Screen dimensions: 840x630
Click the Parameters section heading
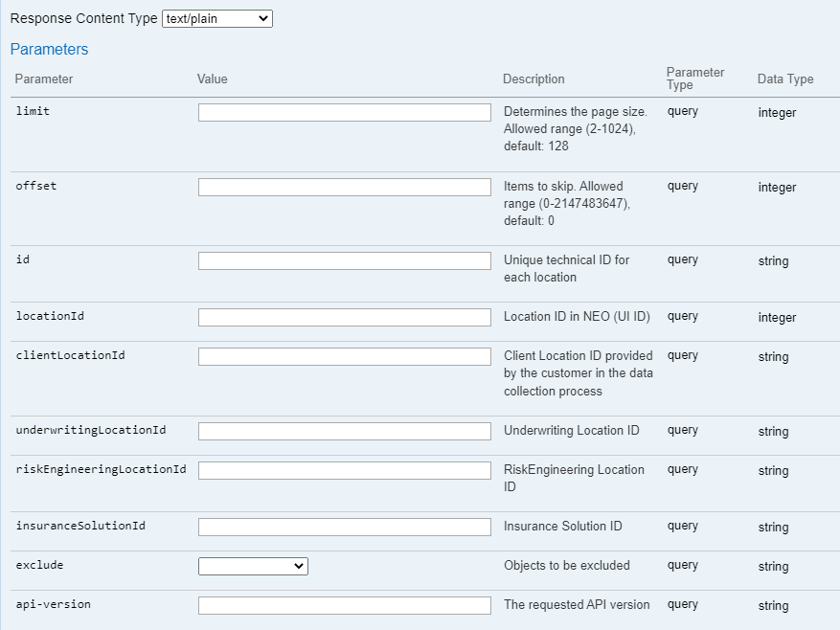pos(49,49)
